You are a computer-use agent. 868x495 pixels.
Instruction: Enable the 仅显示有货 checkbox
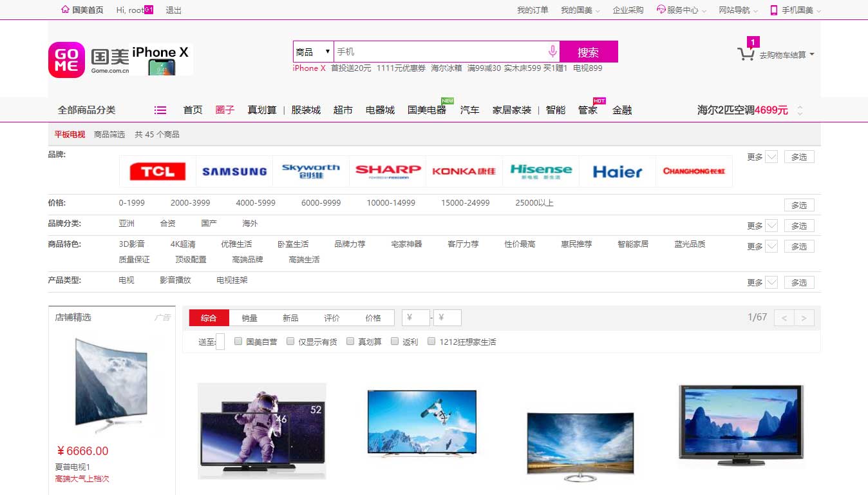[290, 342]
